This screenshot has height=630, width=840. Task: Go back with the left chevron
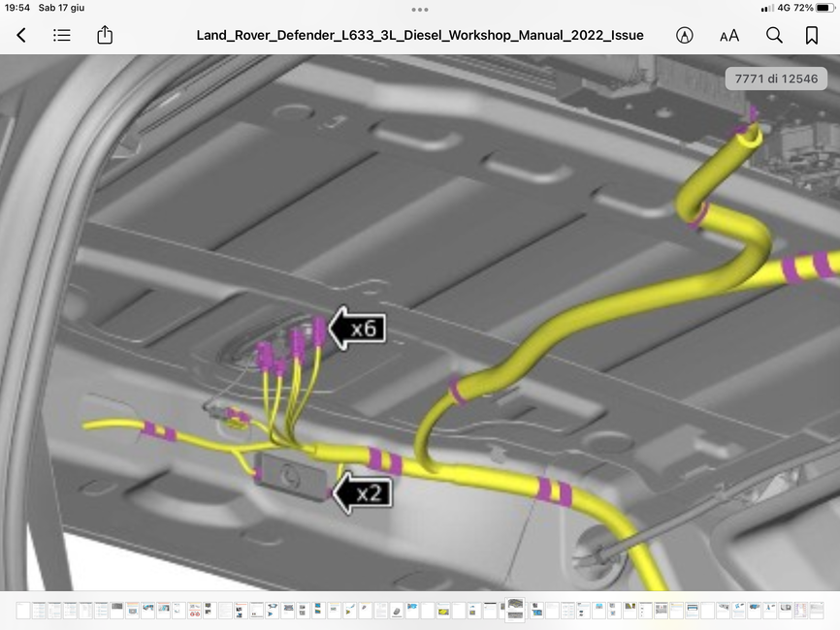point(21,35)
